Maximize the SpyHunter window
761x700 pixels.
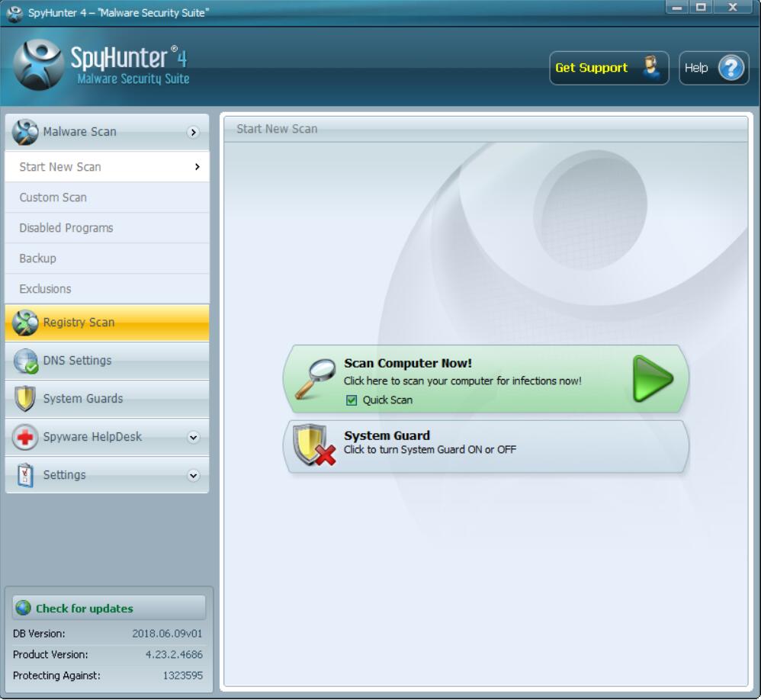click(x=701, y=8)
